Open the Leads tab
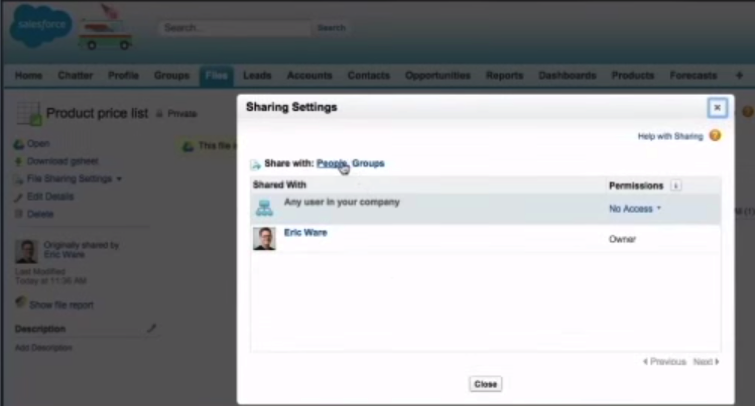755x407 pixels. pos(257,76)
